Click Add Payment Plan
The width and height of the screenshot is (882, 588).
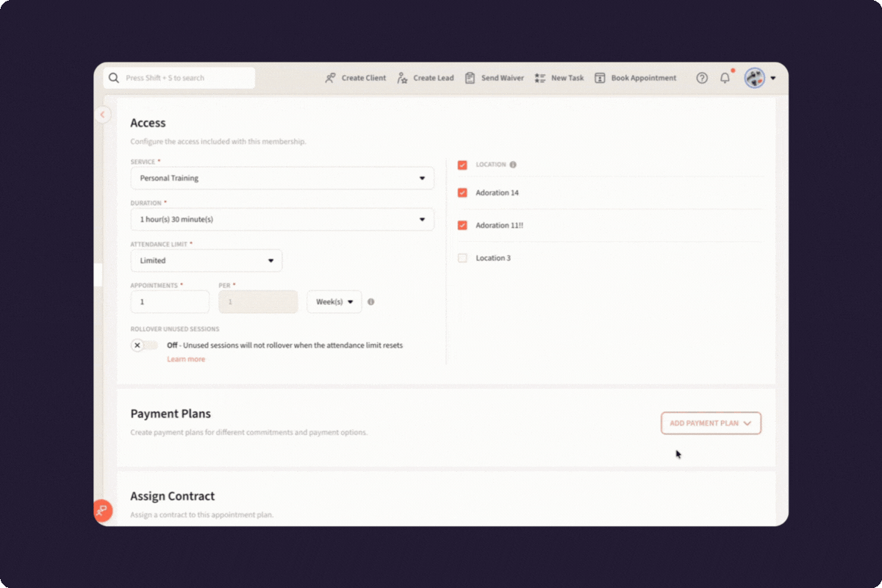coord(710,423)
